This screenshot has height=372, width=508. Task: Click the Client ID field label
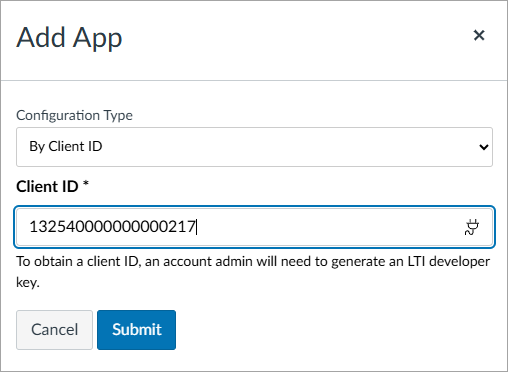(x=47, y=186)
